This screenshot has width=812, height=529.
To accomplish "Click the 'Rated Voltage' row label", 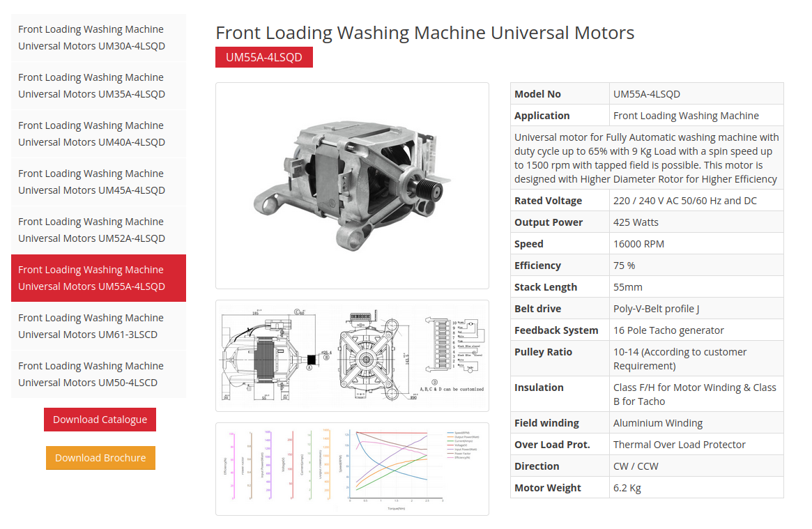I will pyautogui.click(x=548, y=201).
